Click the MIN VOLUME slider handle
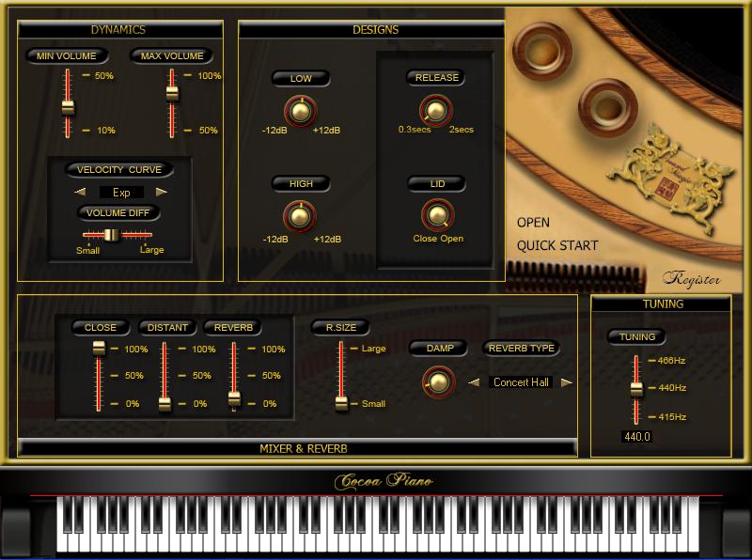 pyautogui.click(x=68, y=106)
